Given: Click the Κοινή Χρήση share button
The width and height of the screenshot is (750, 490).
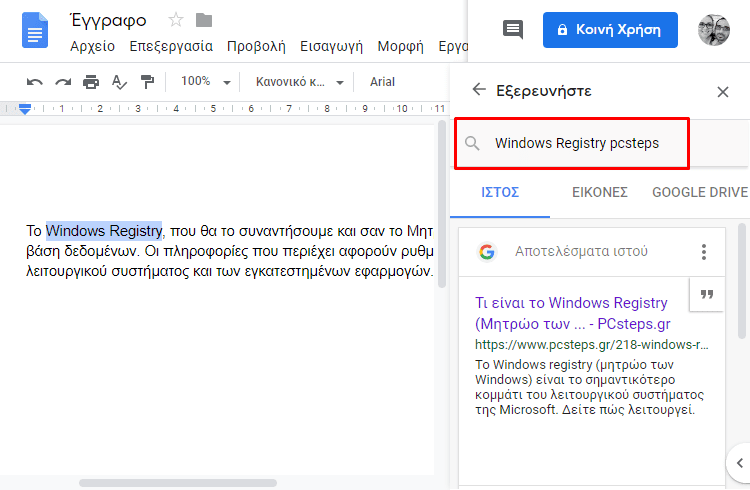Looking at the screenshot, I should (610, 30).
